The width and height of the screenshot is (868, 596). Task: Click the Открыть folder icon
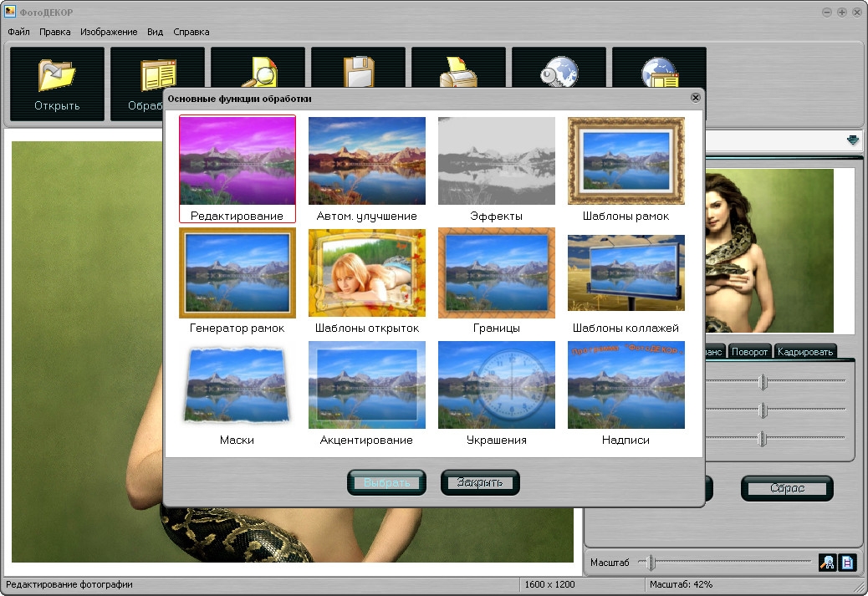(57, 75)
